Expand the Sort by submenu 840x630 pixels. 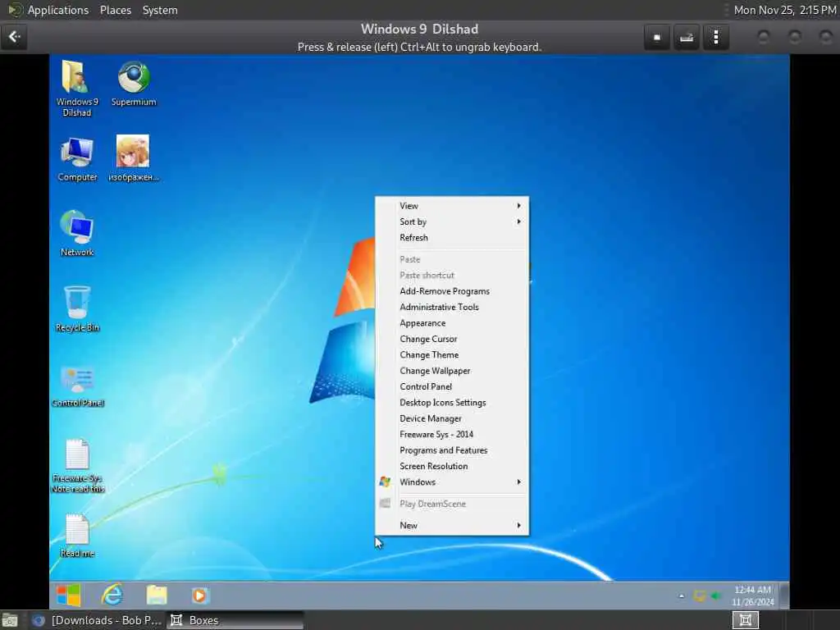coord(452,221)
